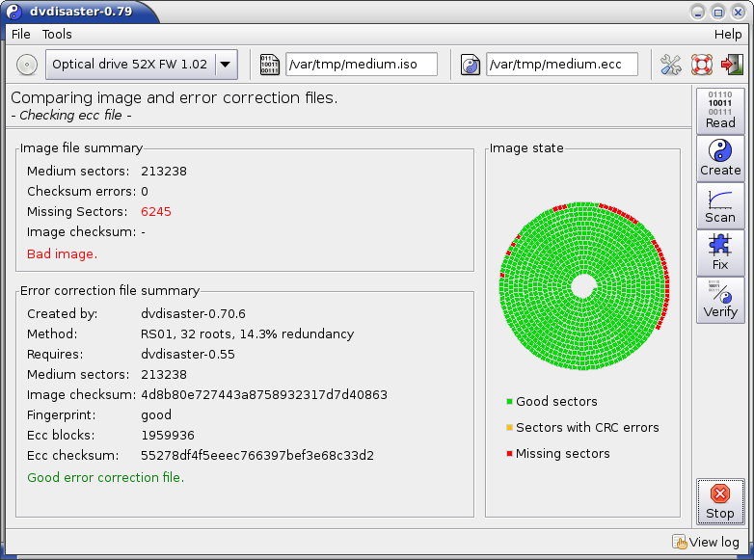This screenshot has width=754, height=560.
Task: Click the ecc file chooser icon
Action: point(471,65)
